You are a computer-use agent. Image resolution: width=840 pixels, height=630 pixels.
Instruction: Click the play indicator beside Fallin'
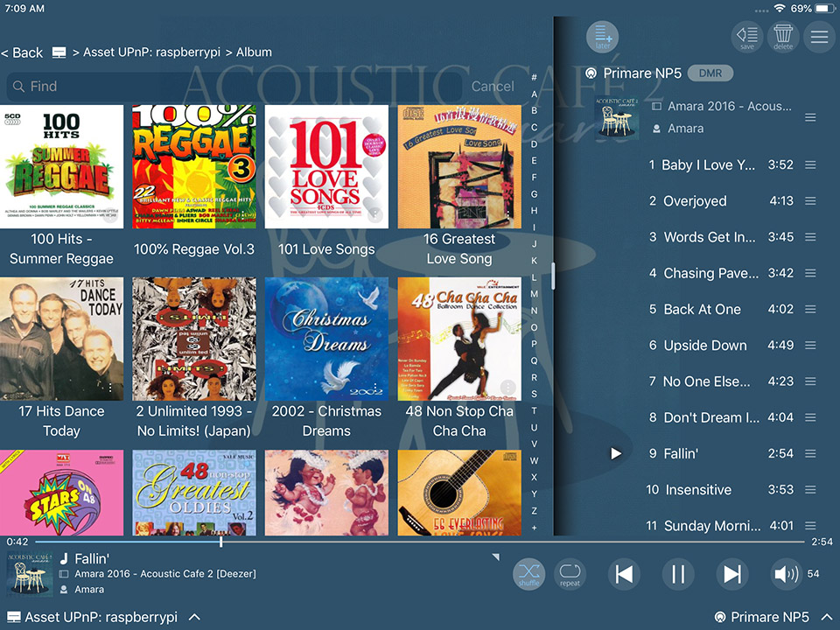tap(616, 454)
